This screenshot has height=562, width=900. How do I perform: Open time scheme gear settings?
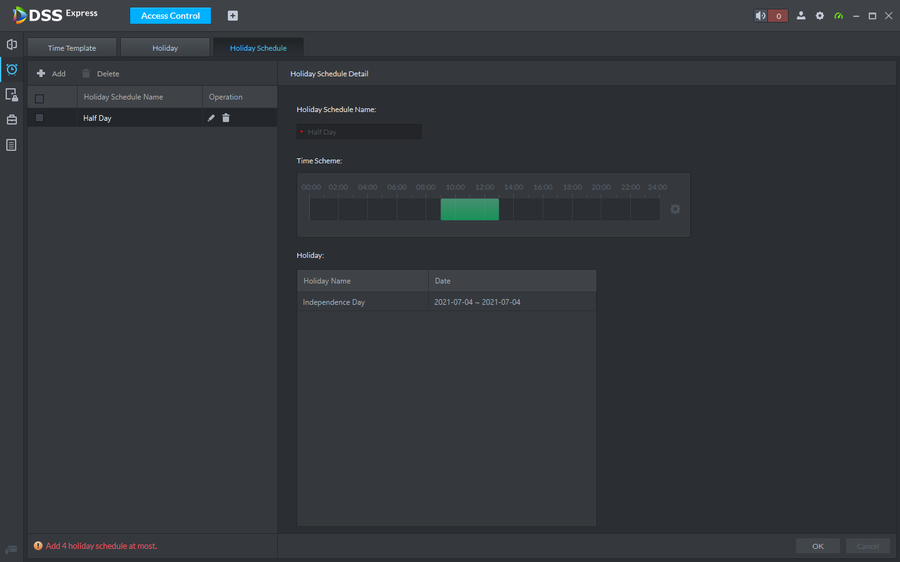click(x=675, y=209)
